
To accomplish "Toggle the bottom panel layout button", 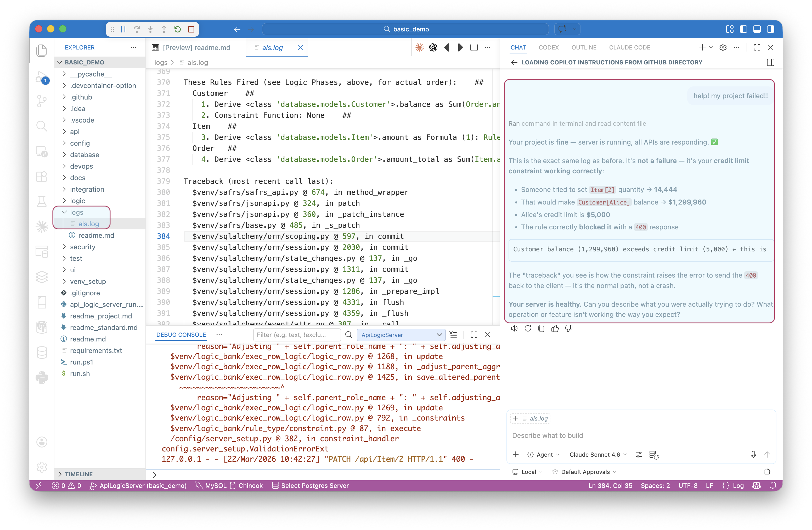I will (x=757, y=29).
